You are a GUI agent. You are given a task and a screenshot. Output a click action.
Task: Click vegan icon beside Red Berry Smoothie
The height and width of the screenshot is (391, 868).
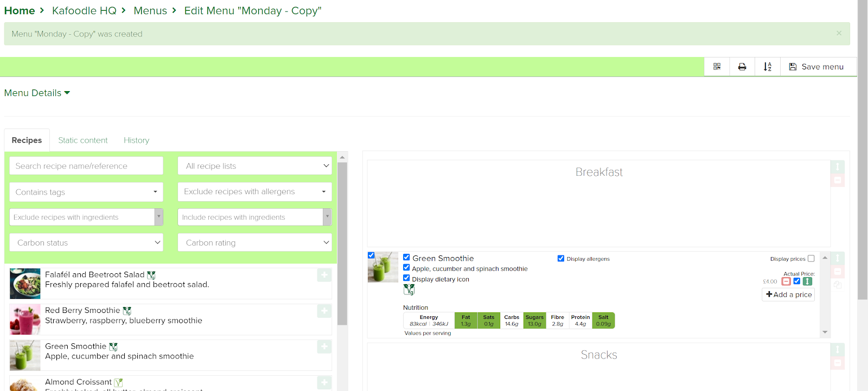click(x=127, y=311)
